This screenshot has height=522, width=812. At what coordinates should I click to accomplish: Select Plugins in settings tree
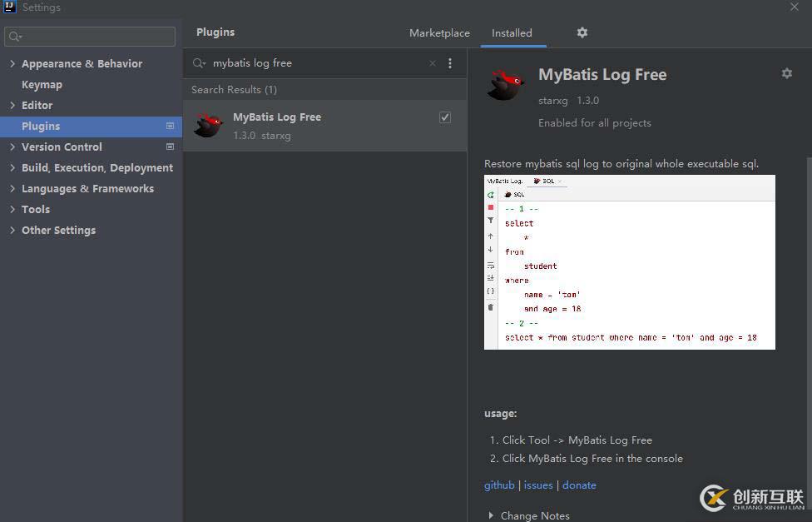point(91,126)
